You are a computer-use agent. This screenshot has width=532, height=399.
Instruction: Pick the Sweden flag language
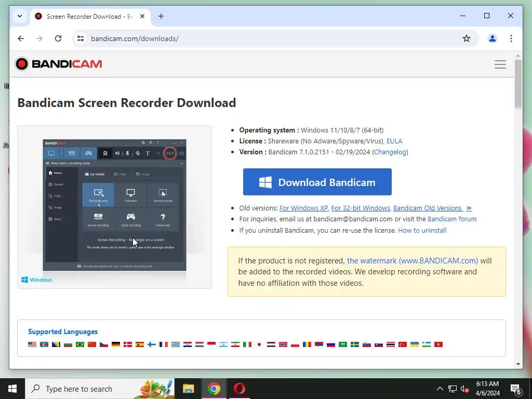pos(355,344)
